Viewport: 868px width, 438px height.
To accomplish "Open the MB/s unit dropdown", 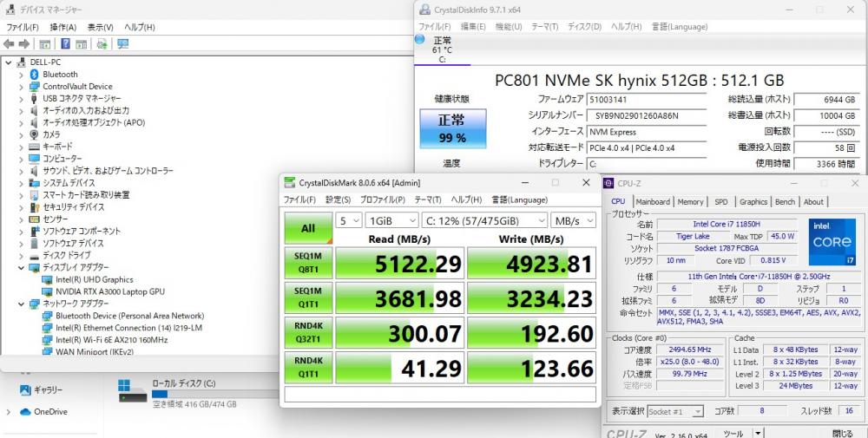I will click(574, 220).
